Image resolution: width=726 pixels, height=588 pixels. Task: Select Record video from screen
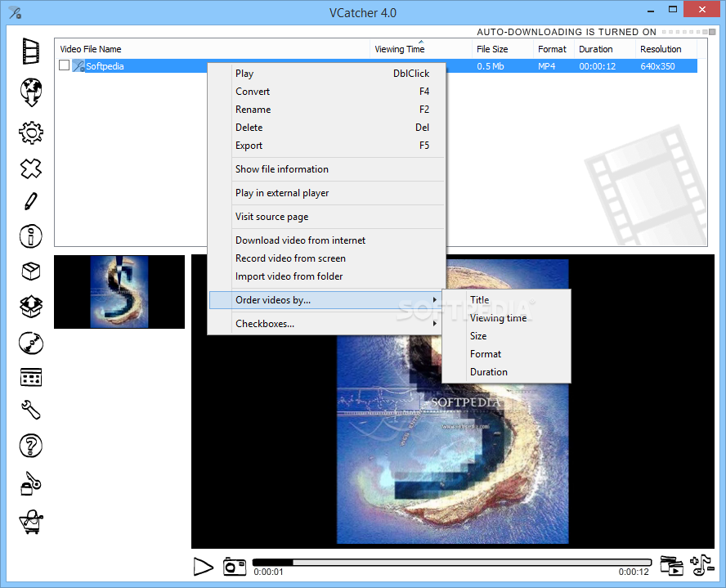325,258
